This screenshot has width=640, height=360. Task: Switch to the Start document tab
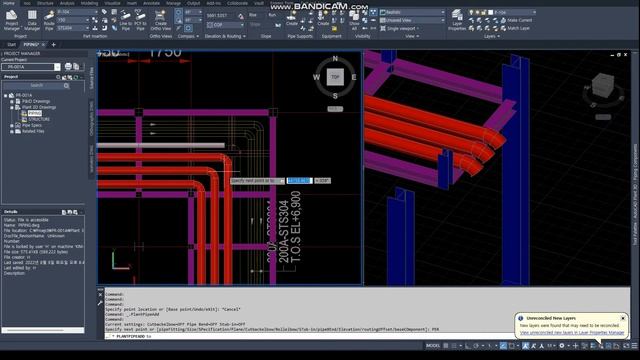click(11, 44)
